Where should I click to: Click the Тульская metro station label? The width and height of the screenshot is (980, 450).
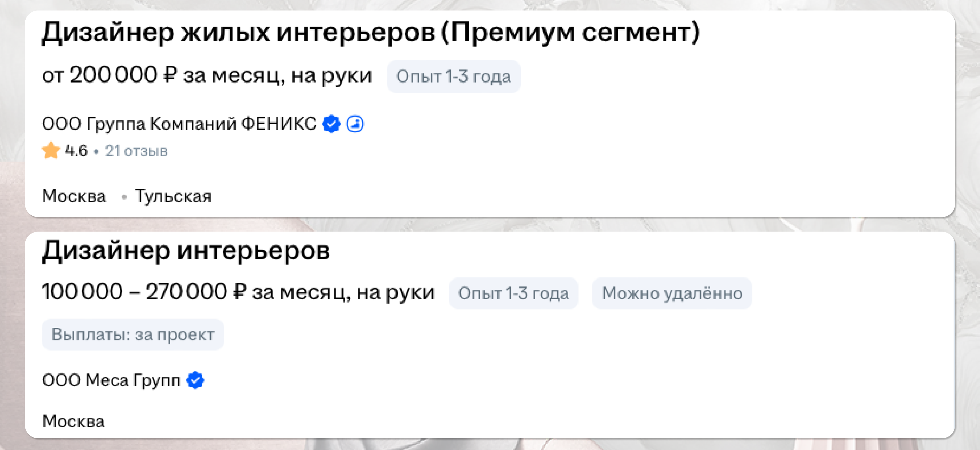173,196
